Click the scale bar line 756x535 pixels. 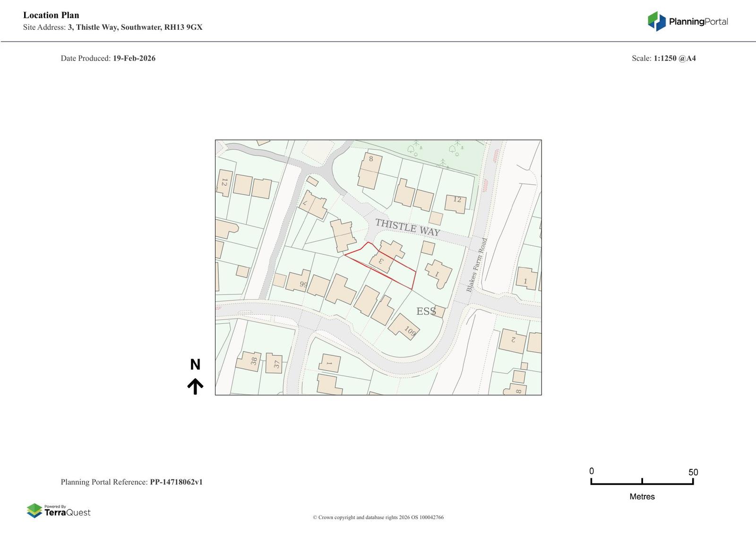tap(642, 483)
